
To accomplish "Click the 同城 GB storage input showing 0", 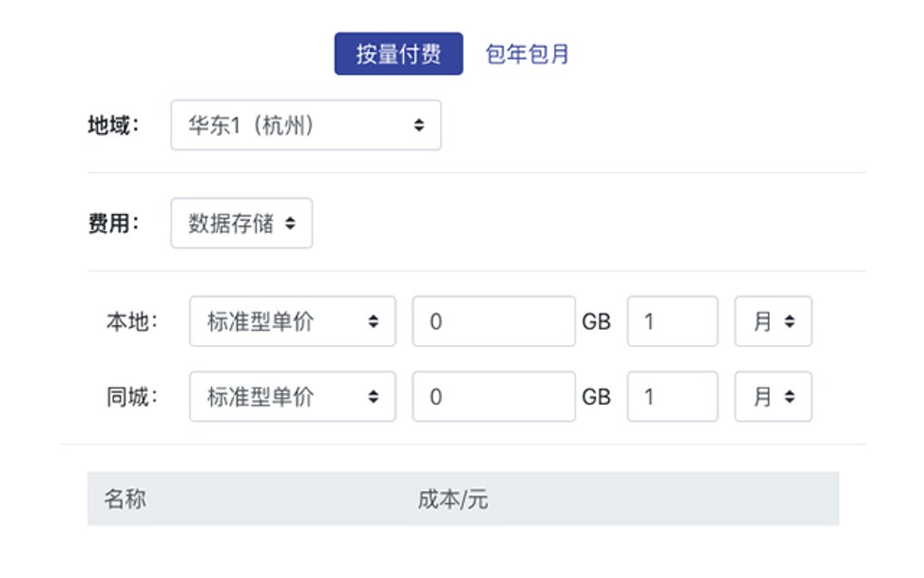I will [494, 396].
